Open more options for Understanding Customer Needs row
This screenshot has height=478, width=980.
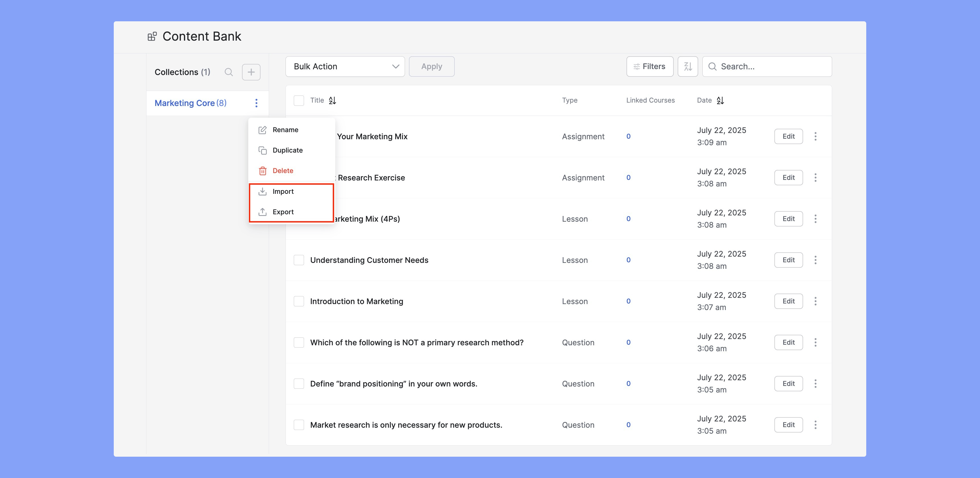pos(815,260)
